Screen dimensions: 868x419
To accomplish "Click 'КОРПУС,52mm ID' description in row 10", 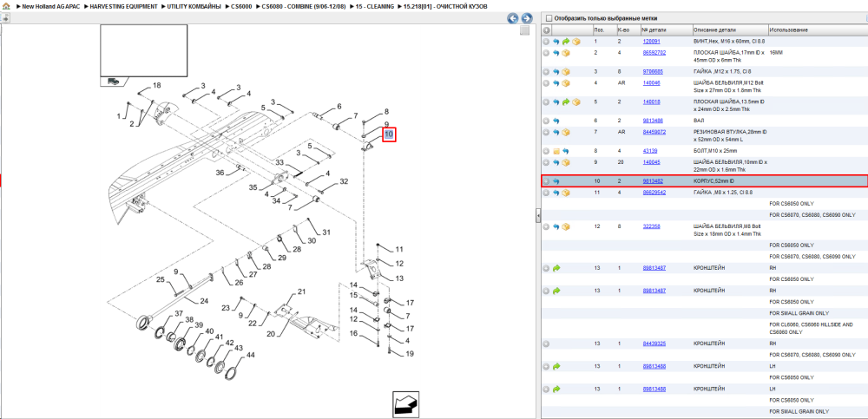I will [714, 181].
